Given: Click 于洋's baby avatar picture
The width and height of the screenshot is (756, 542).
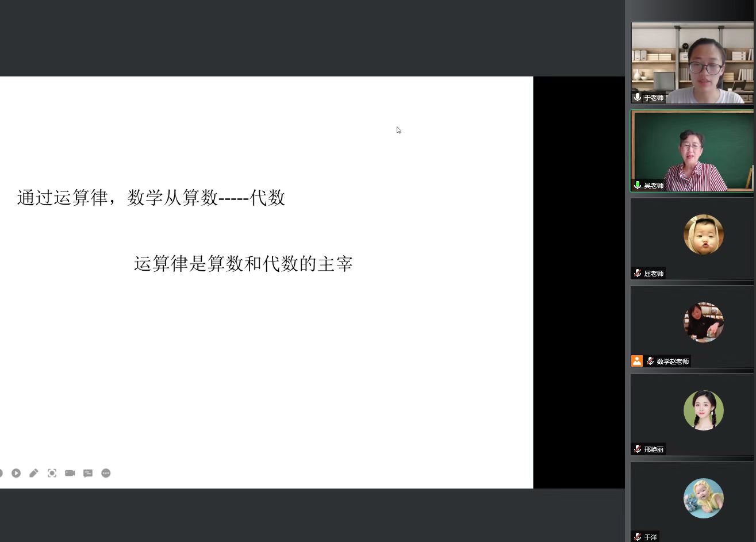Looking at the screenshot, I should (704, 498).
